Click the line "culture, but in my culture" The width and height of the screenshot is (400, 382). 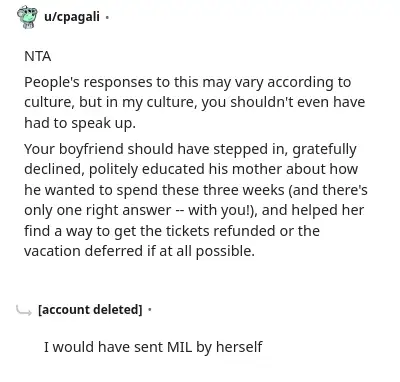(x=195, y=102)
